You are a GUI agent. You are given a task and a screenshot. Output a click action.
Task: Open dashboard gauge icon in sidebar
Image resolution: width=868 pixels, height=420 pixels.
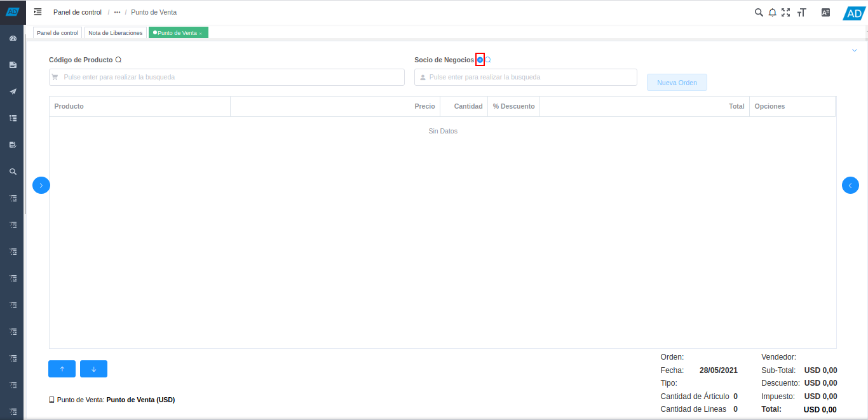pos(12,38)
